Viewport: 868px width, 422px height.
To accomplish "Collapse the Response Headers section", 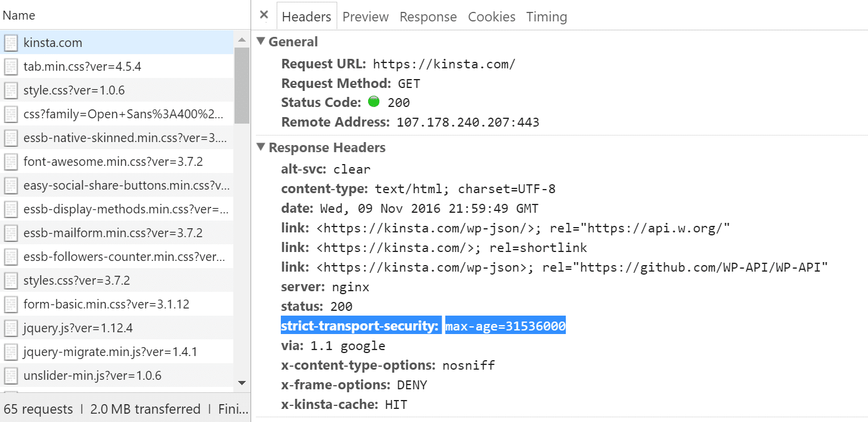I will tap(261, 147).
